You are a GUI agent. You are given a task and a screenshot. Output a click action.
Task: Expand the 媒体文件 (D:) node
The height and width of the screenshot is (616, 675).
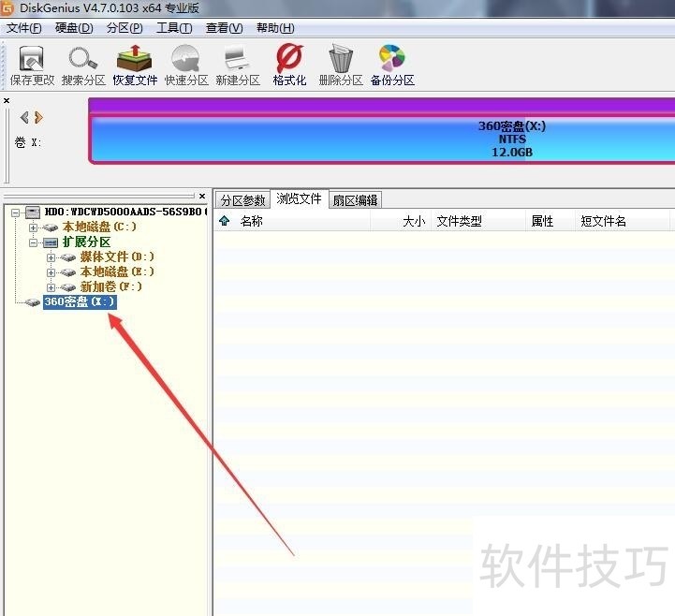[x=51, y=257]
